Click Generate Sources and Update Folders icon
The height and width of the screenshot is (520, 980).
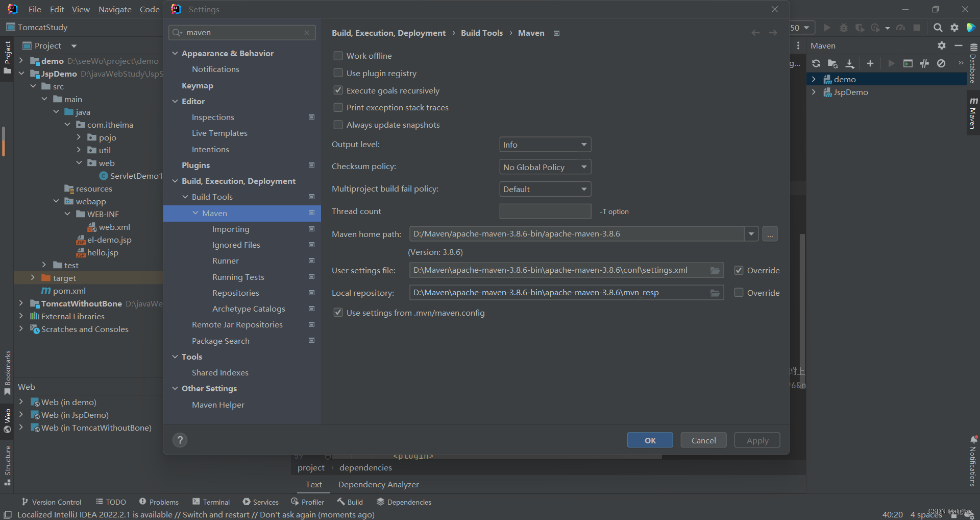click(x=832, y=63)
